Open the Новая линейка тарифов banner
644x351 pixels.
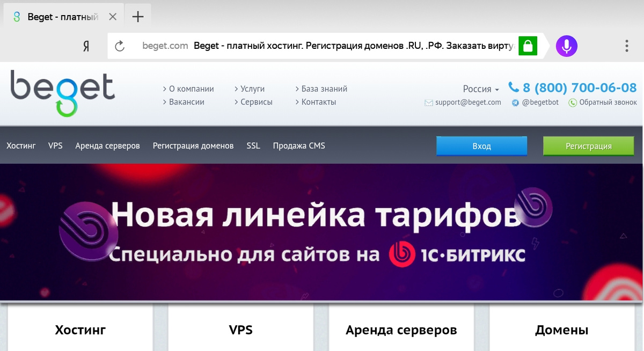tap(322, 232)
